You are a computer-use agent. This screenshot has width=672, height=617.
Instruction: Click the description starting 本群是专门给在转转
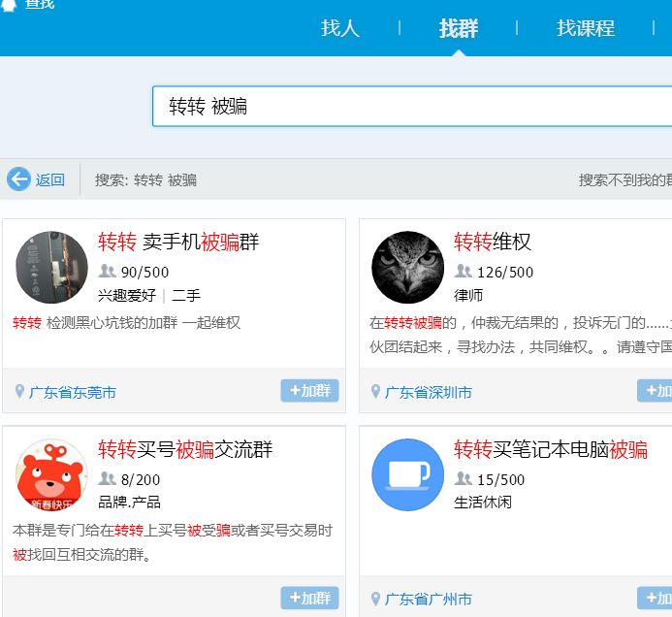coord(173,542)
